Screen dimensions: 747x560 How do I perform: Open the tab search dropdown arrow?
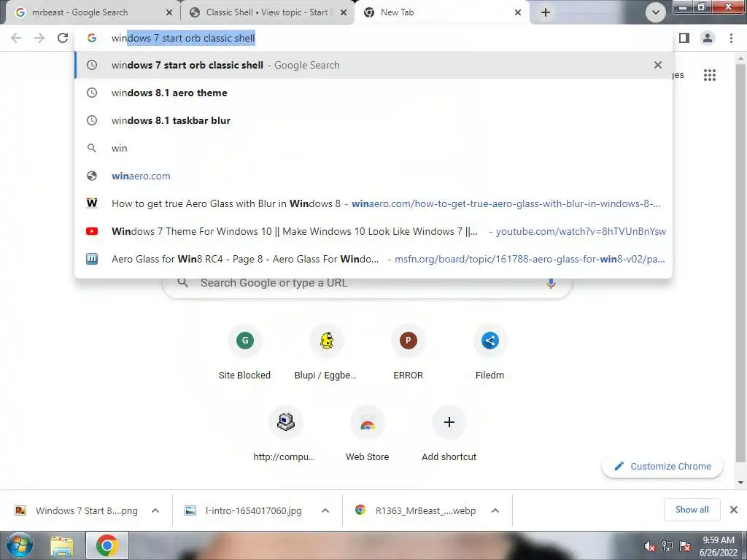656,12
